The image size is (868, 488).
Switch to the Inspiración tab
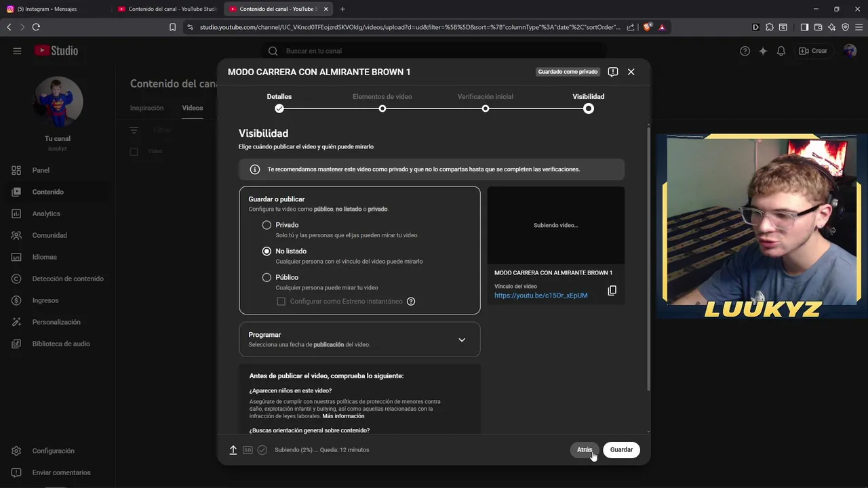(147, 108)
